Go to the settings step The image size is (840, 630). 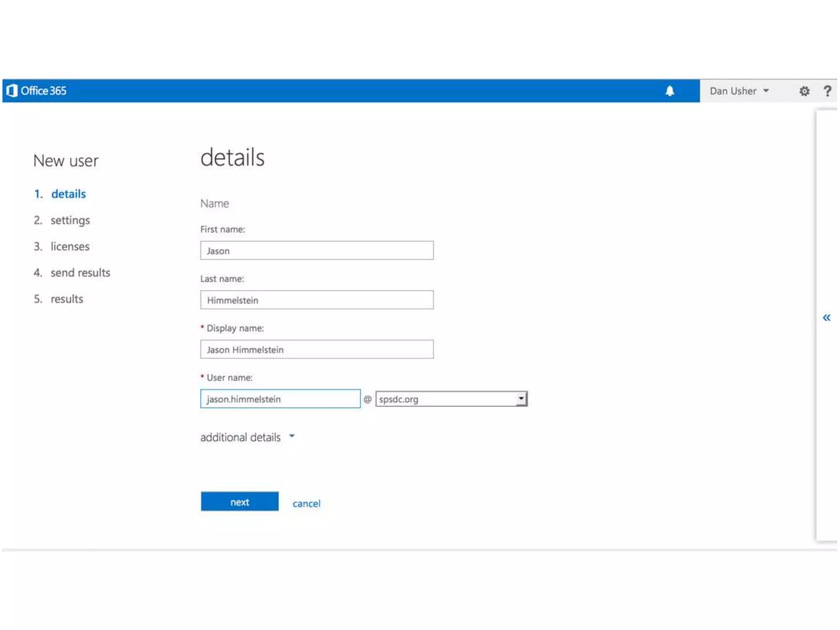point(70,220)
